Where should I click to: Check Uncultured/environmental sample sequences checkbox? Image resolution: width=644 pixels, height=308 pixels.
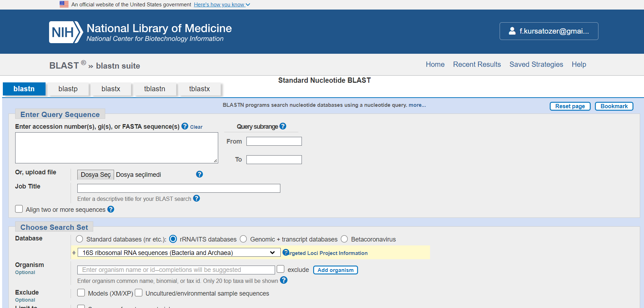click(139, 293)
